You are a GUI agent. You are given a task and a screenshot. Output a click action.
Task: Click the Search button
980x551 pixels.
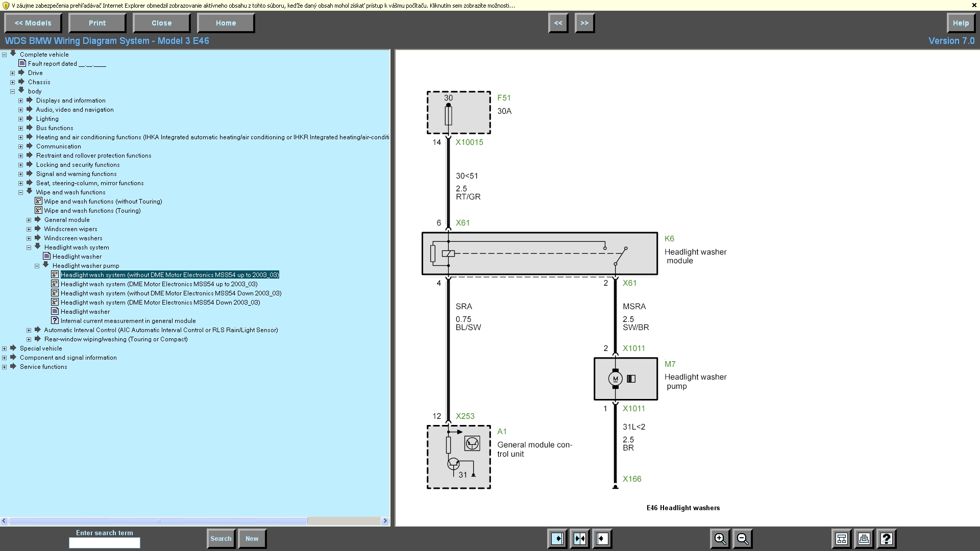coord(221,539)
